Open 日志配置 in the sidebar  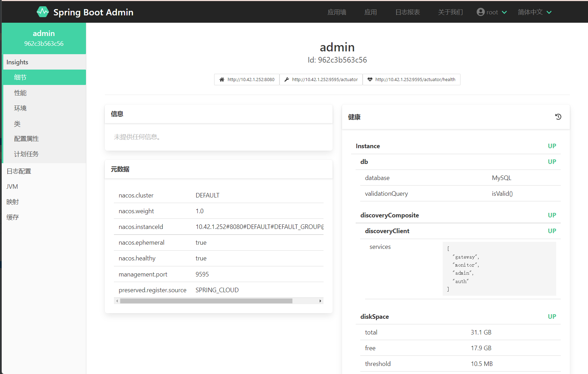tap(19, 171)
